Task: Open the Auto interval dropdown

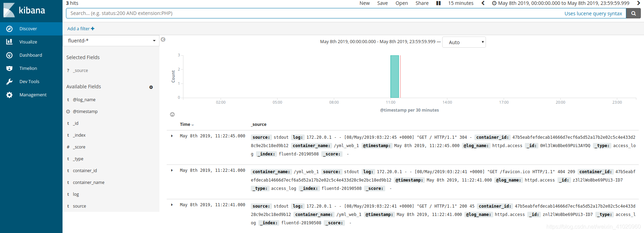Action: [464, 42]
